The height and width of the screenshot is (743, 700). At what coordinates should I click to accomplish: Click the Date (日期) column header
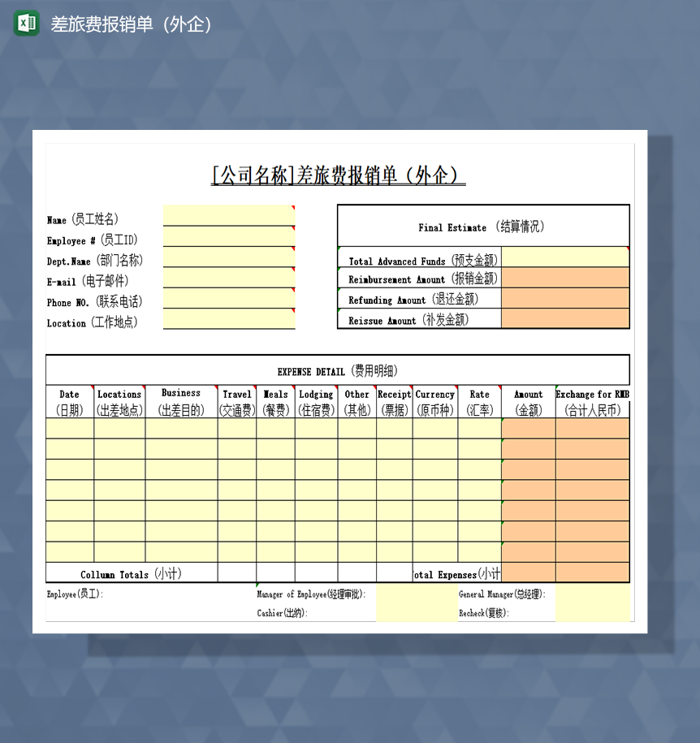[x=69, y=401]
